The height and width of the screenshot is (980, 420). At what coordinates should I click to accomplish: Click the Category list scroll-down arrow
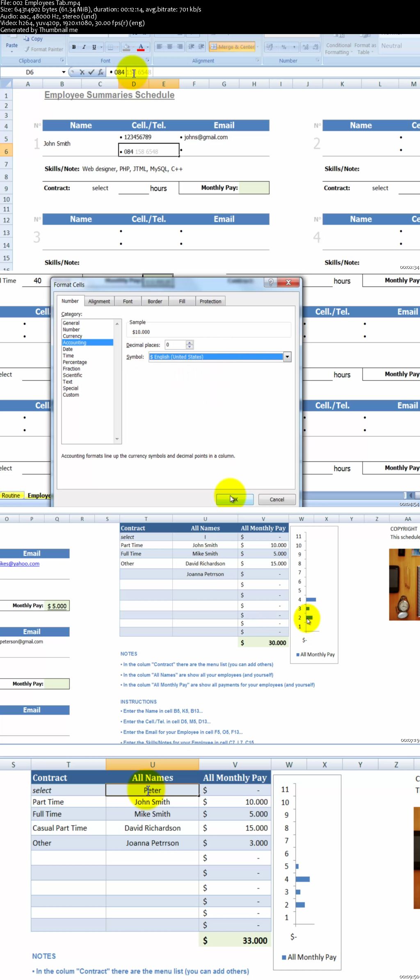pos(117,439)
